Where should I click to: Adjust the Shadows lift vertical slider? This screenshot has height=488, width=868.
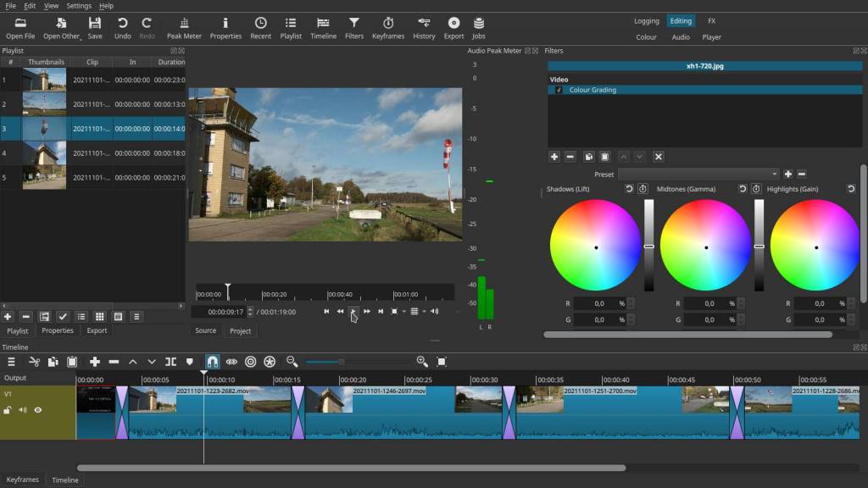click(x=648, y=246)
